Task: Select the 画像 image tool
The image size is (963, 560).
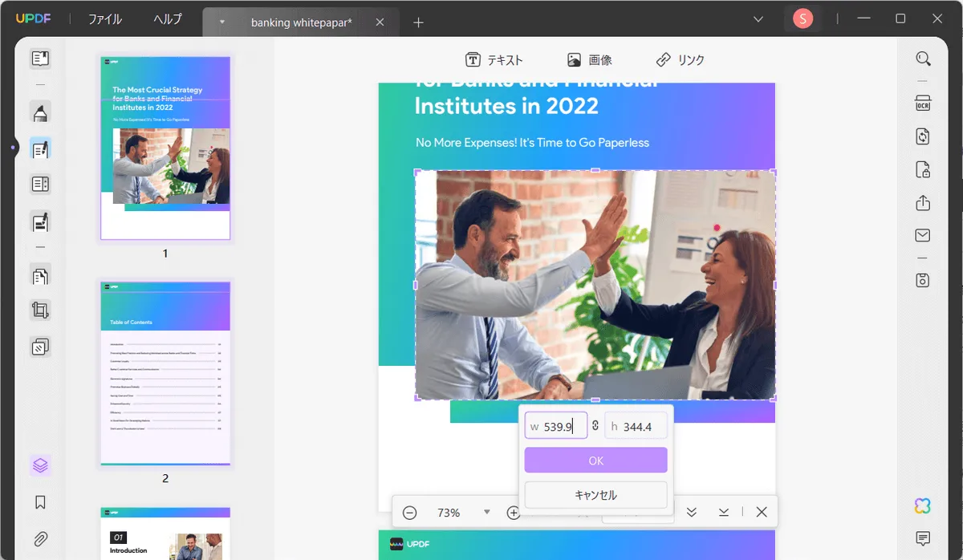Action: [x=590, y=59]
